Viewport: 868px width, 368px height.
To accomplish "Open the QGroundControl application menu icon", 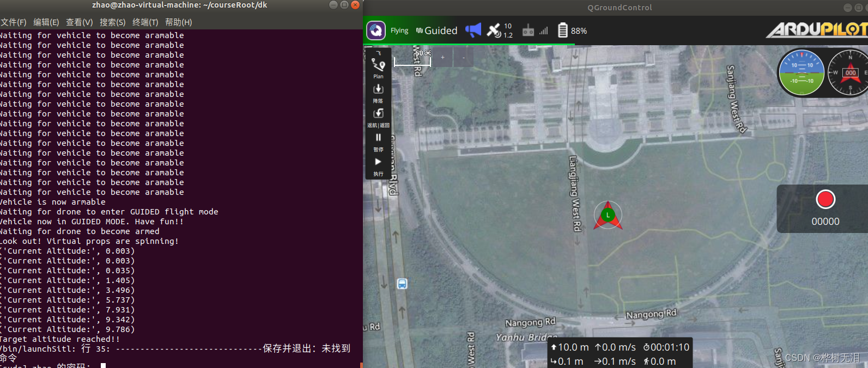I will 376,30.
